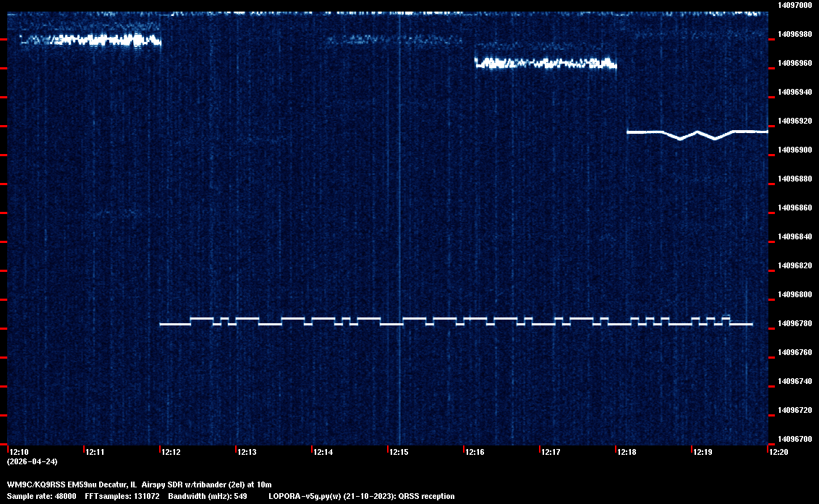819x504 pixels.
Task: Click the 14097000 frequency label
Action: (794, 5)
